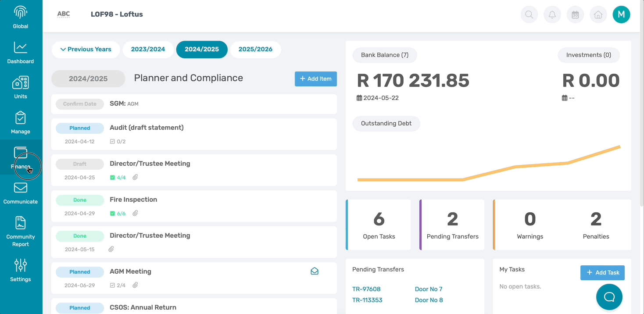Switch to 2023/2024 tab
644x314 pixels.
click(148, 50)
